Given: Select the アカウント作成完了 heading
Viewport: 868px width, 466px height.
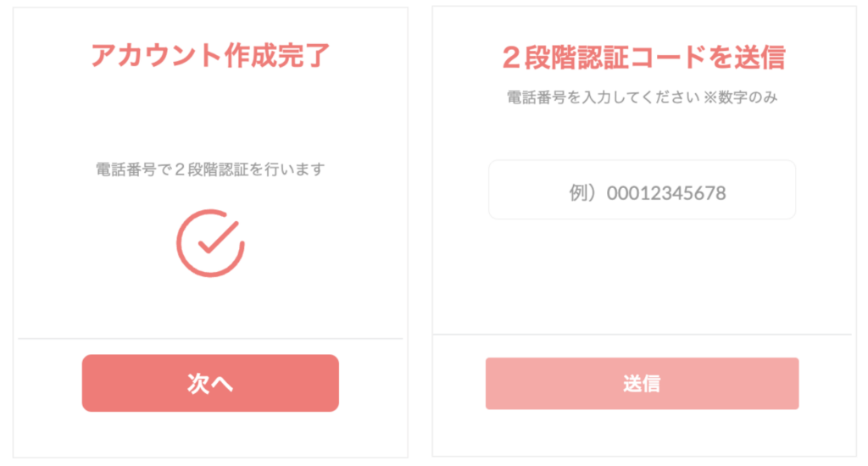Looking at the screenshot, I should 210,55.
